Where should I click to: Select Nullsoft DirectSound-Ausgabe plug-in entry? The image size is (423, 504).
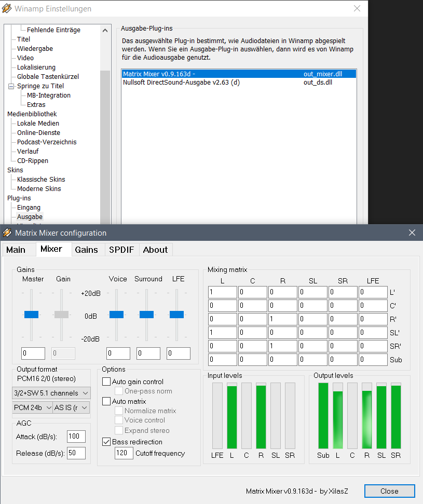[239, 83]
